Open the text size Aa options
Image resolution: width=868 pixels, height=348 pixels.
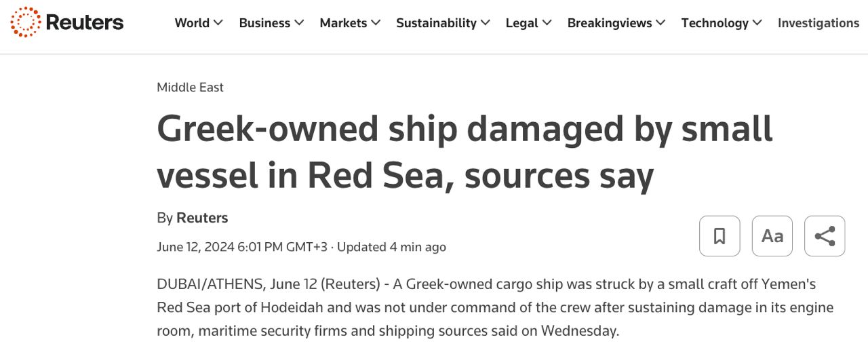click(x=772, y=236)
